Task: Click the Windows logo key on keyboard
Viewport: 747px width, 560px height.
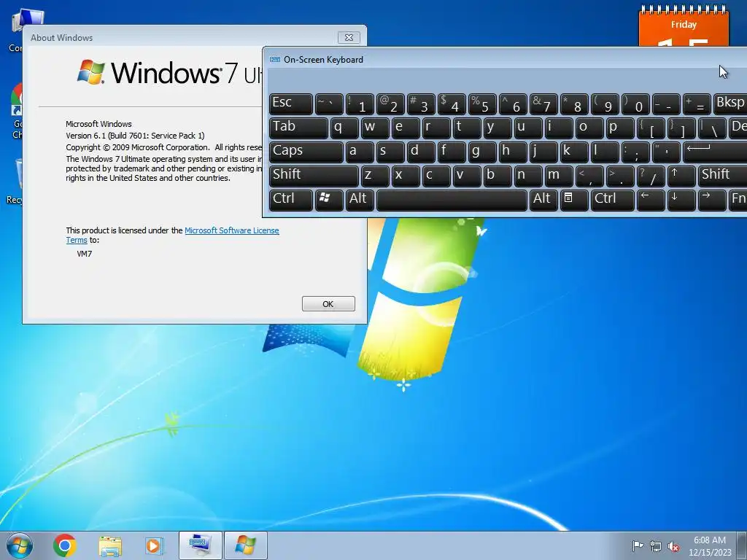Action: tap(329, 200)
